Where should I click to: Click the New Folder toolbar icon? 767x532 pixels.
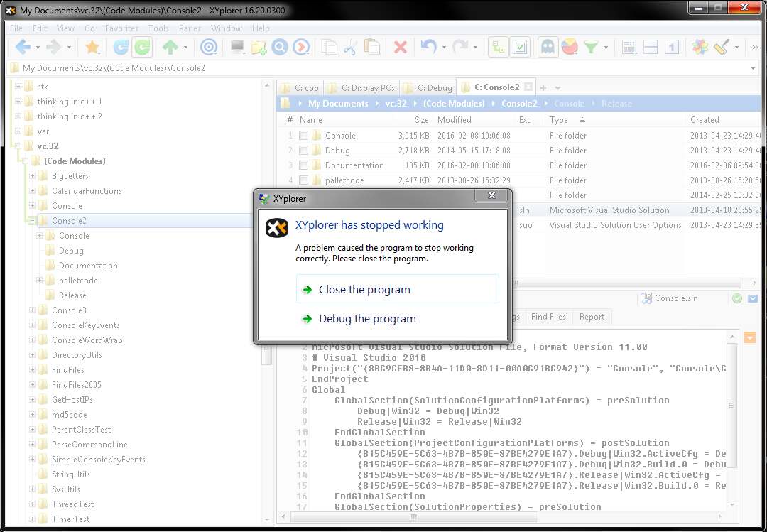[x=259, y=48]
